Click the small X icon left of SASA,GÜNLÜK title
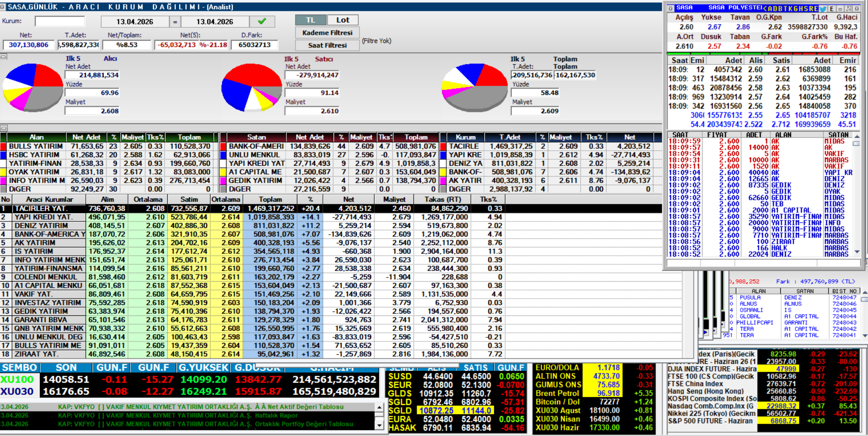The height and width of the screenshot is (436, 868). tap(3, 7)
